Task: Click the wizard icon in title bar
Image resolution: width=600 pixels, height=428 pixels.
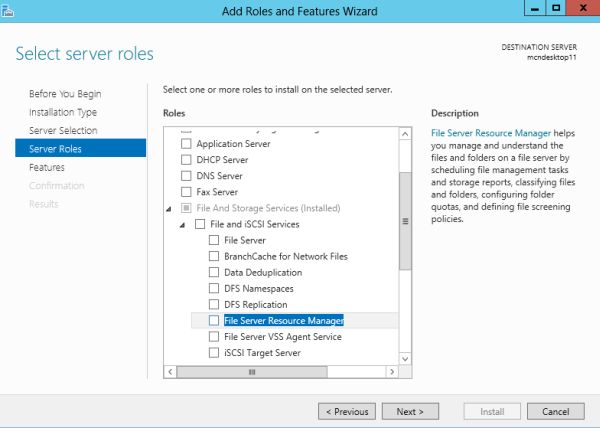Action: pos(8,9)
